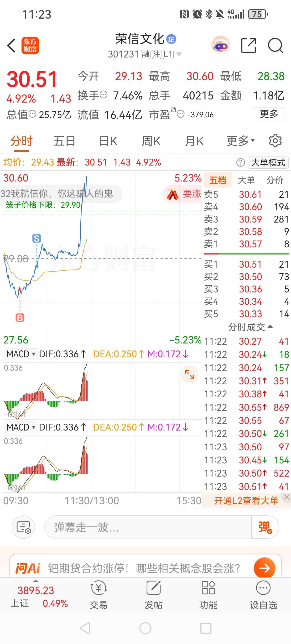Screen dimensions: 291x644
Task: Expand the MACD chart fullscreen icon
Action: (189, 374)
